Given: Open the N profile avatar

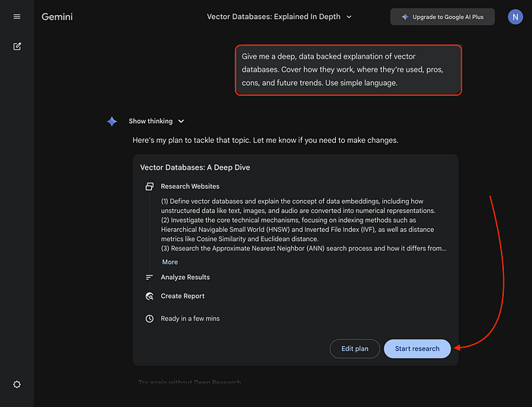Looking at the screenshot, I should (515, 17).
